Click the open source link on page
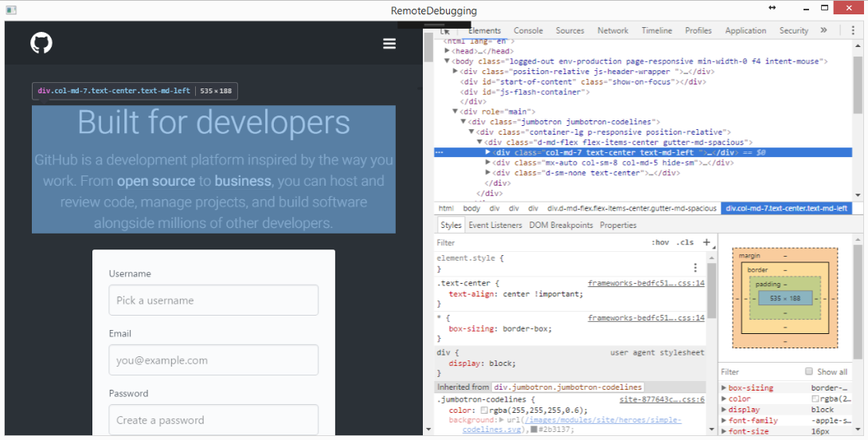The image size is (868, 440). (155, 181)
